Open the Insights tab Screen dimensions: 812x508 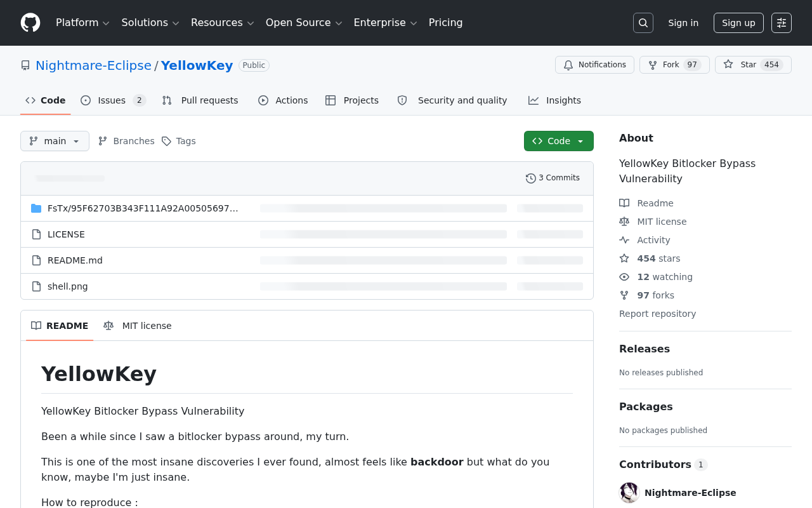pyautogui.click(x=555, y=100)
